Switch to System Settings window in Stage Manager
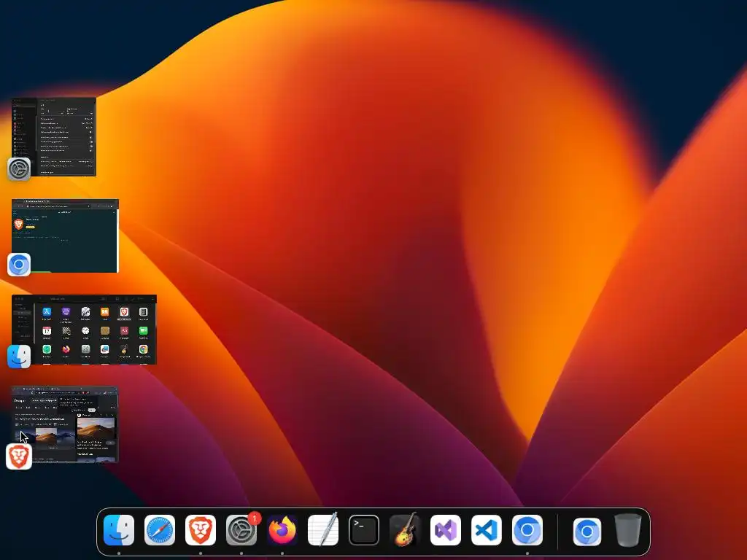The height and width of the screenshot is (560, 747). [54, 136]
